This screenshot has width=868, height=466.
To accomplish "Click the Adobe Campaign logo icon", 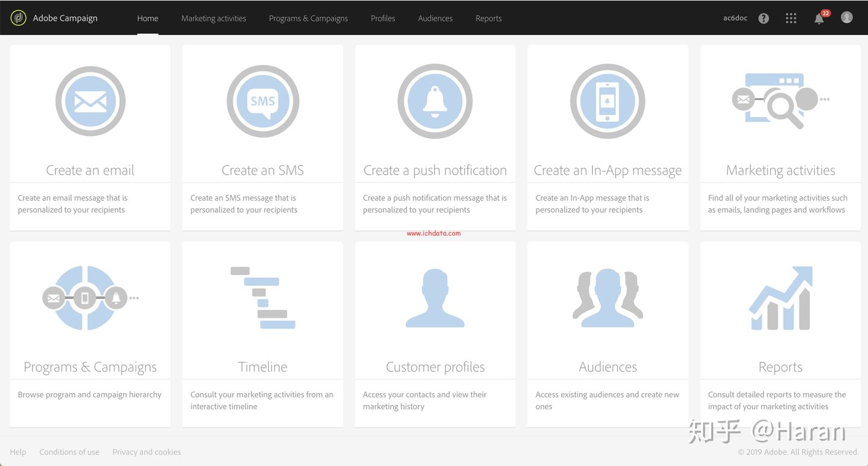I will tap(18, 18).
